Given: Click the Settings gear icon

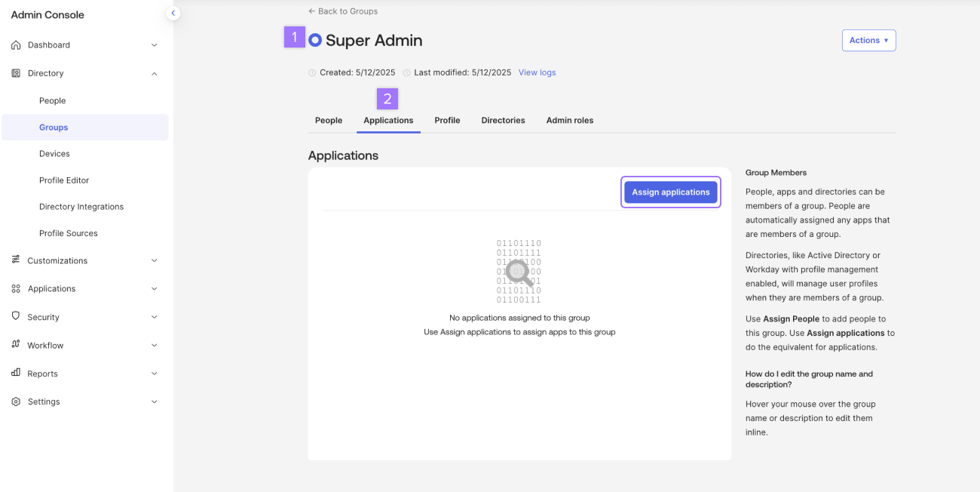Looking at the screenshot, I should click(16, 402).
